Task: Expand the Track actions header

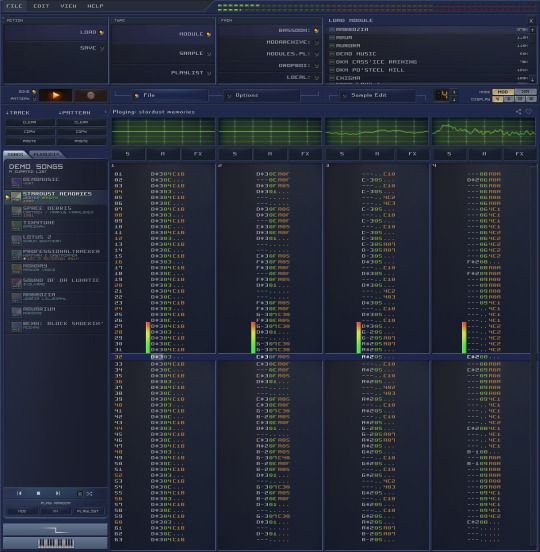Action: pyautogui.click(x=18, y=113)
